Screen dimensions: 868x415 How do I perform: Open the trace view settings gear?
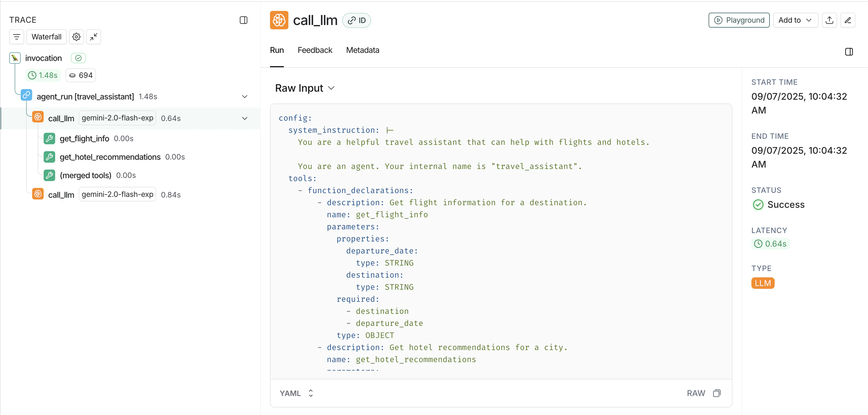click(x=76, y=37)
